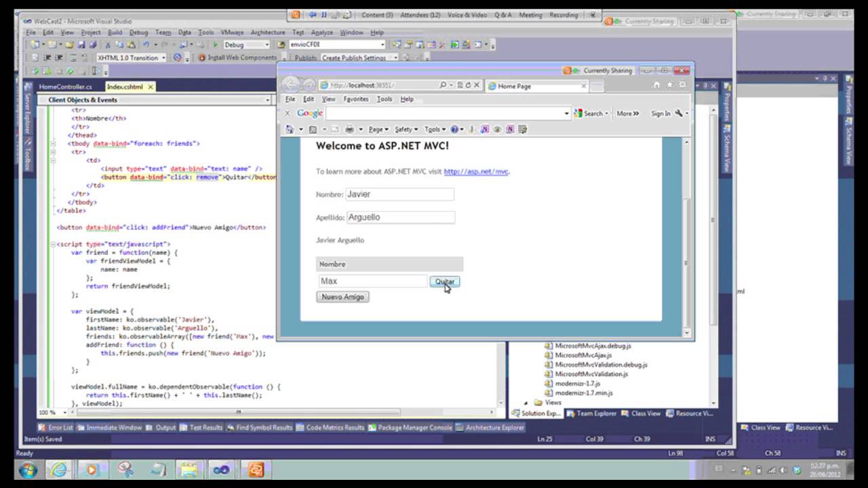Click the Google toolbar wrench icon
This screenshot has width=868, height=488.
[679, 113]
